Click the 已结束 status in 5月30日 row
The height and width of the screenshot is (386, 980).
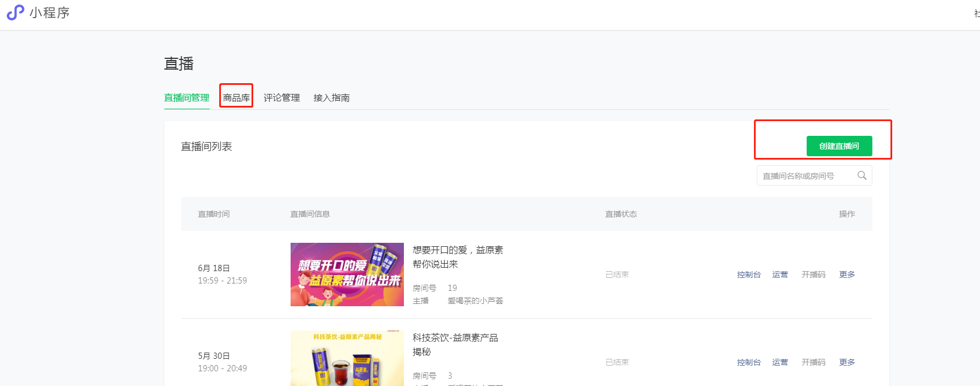[617, 362]
